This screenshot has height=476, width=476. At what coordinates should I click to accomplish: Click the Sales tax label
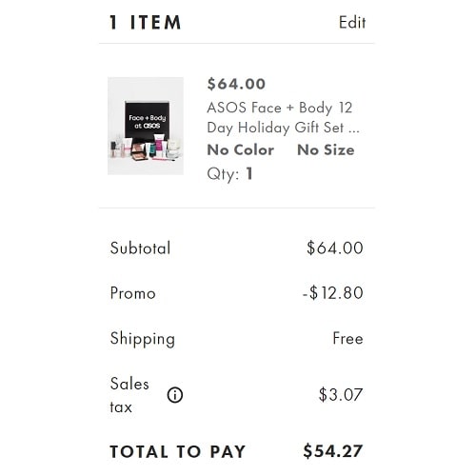click(129, 395)
